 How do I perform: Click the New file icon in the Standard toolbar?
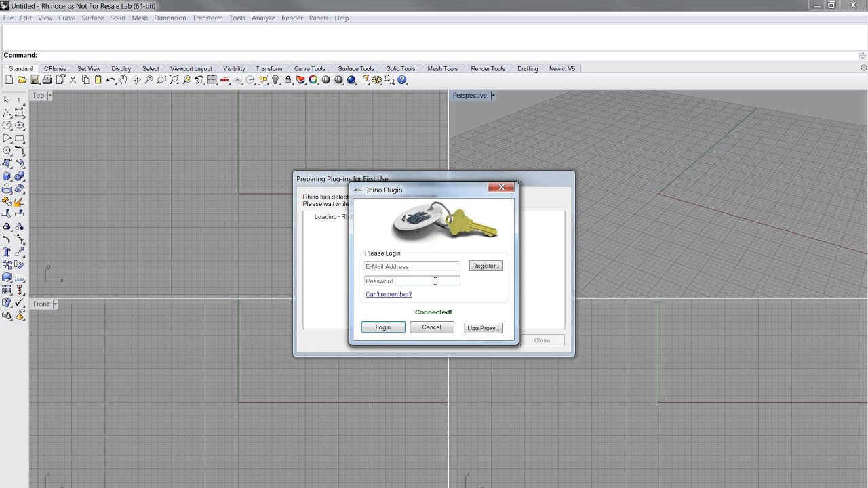pyautogui.click(x=9, y=80)
